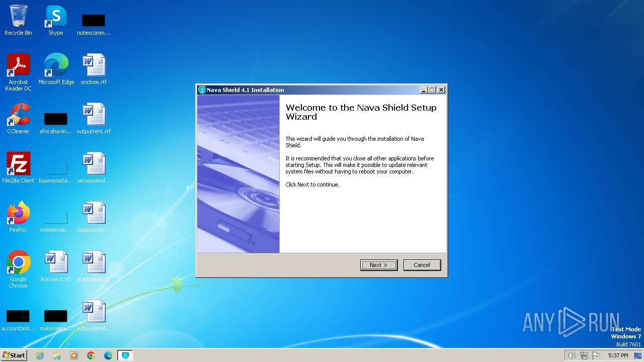Launch Microsoft Edge desktop shortcut
Screen dimensions: 644x362
[x=56, y=69]
